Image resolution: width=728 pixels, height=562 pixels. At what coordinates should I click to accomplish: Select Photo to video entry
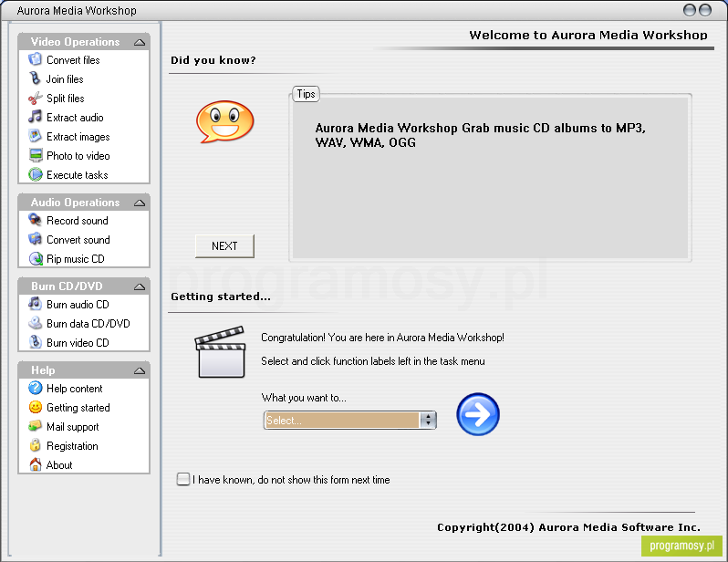click(78, 156)
